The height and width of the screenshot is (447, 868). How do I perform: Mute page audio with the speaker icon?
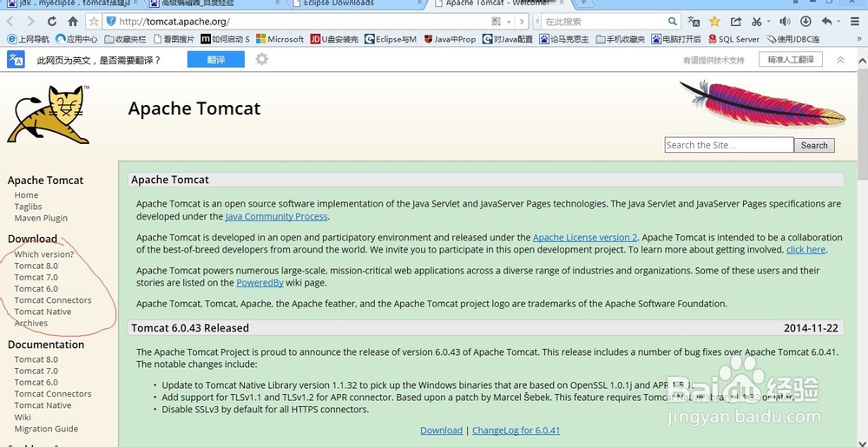[x=785, y=22]
